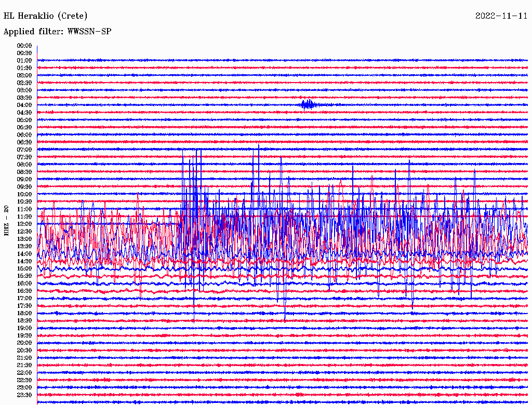The width and height of the screenshot is (532, 405).
Task: Click the 03:00 time label
Action: tap(24, 90)
